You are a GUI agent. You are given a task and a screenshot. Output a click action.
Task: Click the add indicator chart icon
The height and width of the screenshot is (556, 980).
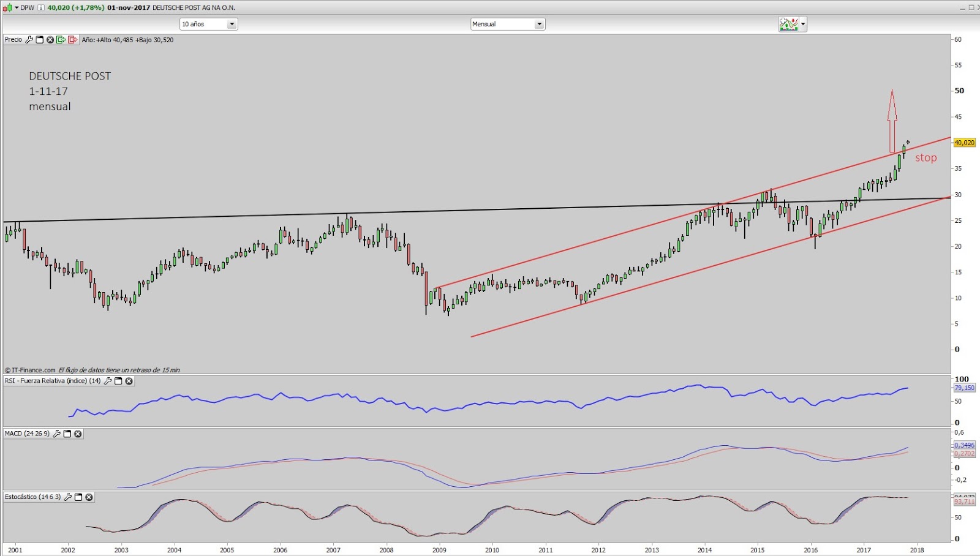click(788, 24)
